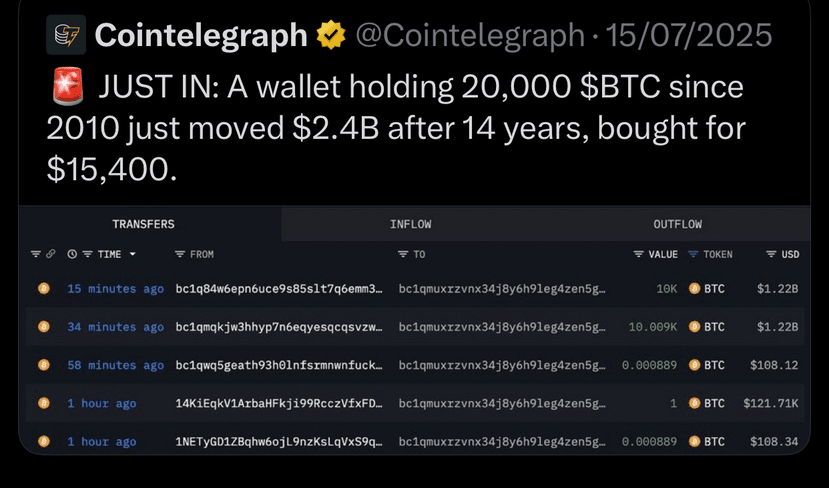Open the blue TOKEN filter icon

(693, 254)
